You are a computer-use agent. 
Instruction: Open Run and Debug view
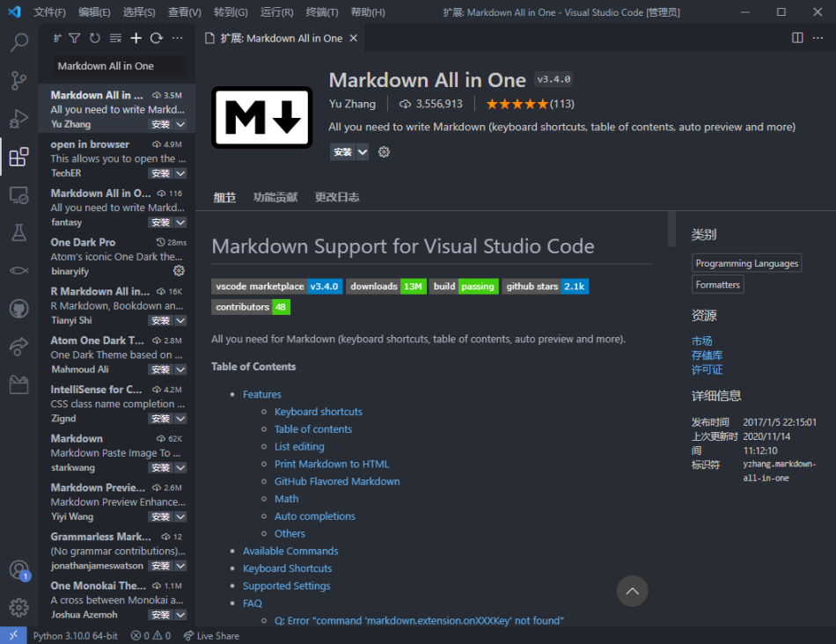click(x=18, y=119)
